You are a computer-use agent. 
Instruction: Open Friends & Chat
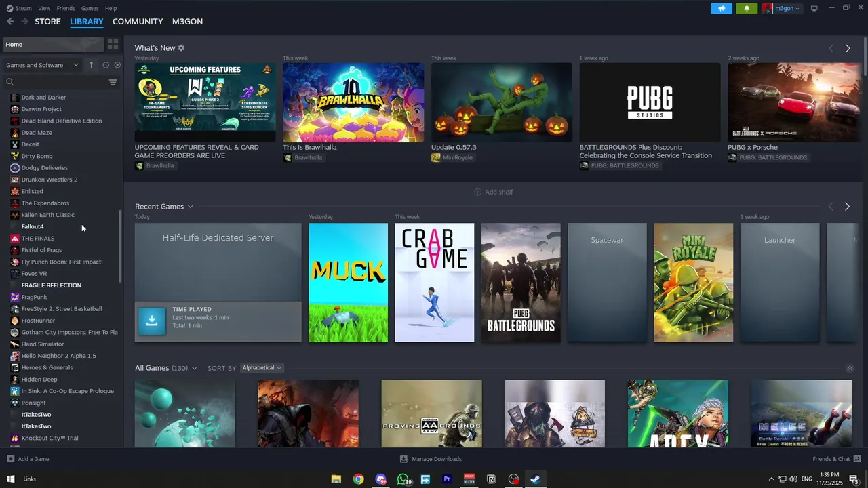[x=837, y=459]
